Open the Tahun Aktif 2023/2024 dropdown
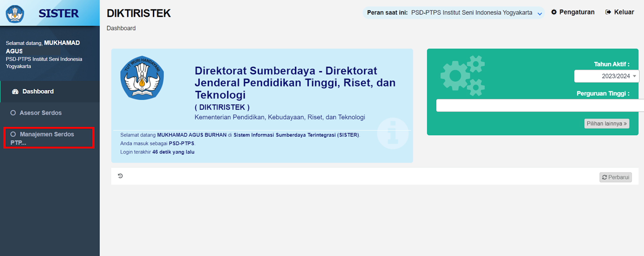 (x=607, y=76)
